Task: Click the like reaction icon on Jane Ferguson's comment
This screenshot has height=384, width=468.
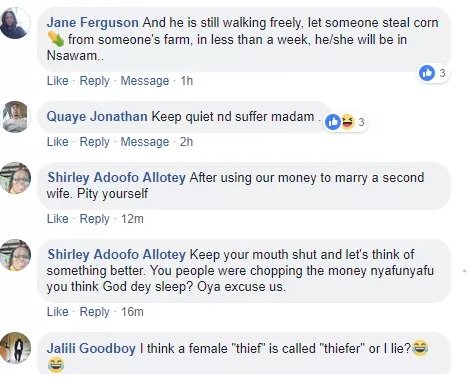Action: [x=427, y=73]
